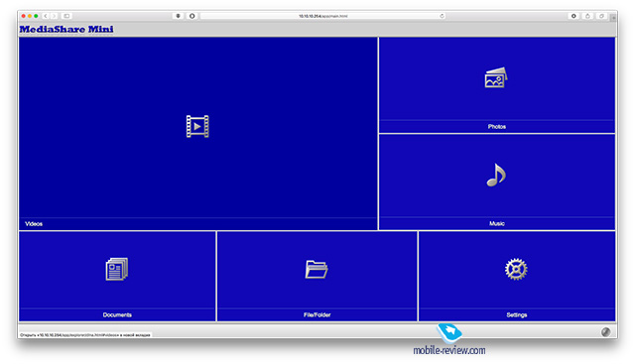The image size is (635, 364).
Task: Open the Documents pages icon
Action: point(117,269)
